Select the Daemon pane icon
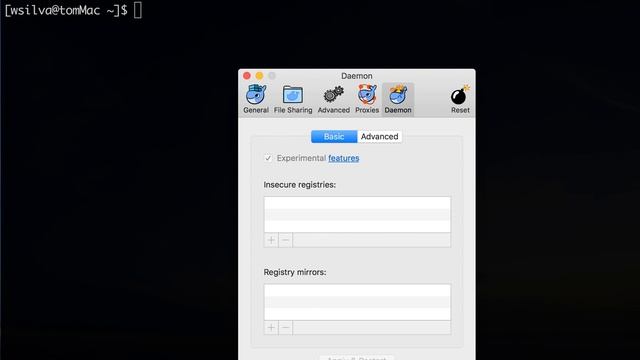 (x=398, y=99)
